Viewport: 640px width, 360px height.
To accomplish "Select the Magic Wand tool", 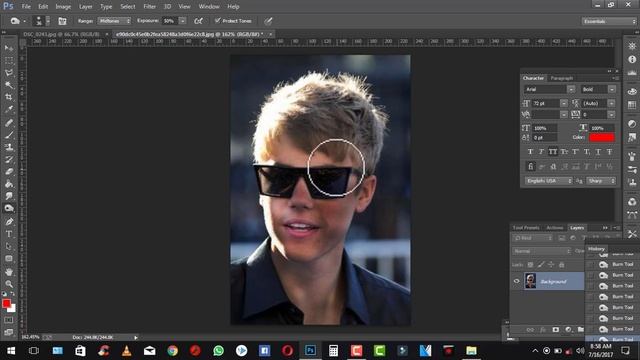I will pyautogui.click(x=9, y=85).
